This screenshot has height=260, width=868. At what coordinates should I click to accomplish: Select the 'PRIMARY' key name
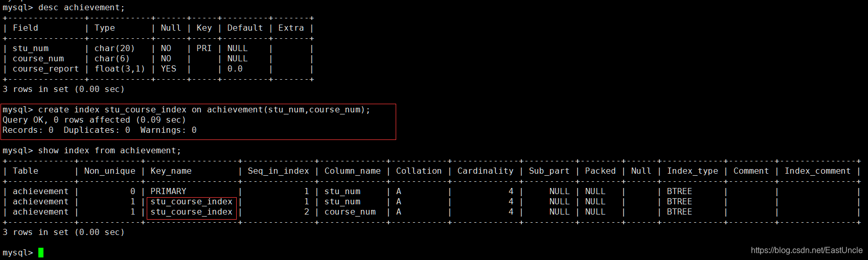168,192
